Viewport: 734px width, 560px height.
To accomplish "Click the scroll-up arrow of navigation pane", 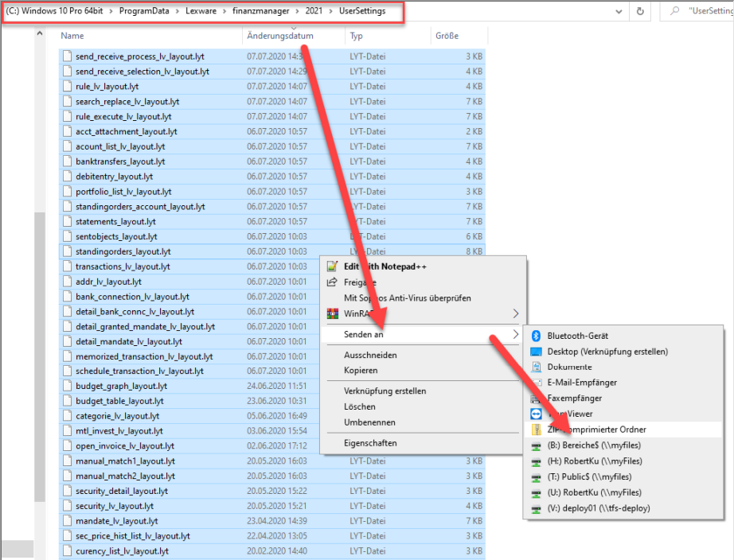I will (x=40, y=33).
